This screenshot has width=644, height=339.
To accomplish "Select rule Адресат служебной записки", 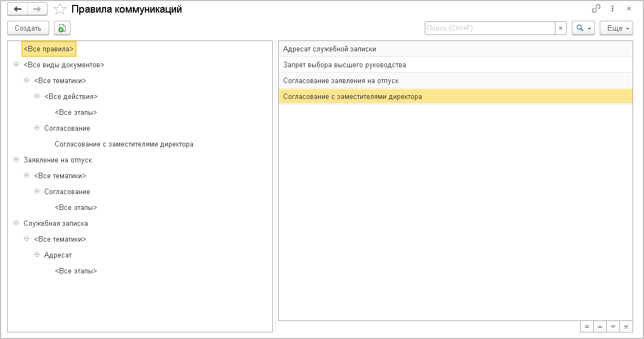I will pos(330,49).
